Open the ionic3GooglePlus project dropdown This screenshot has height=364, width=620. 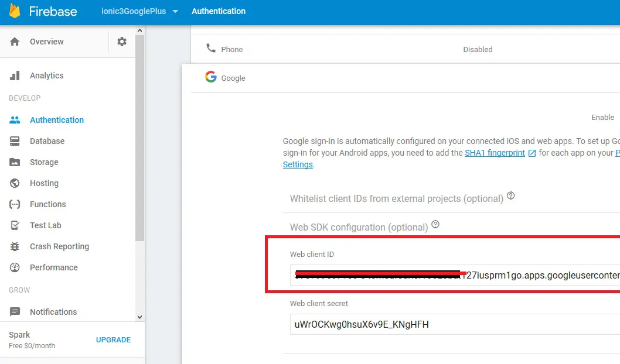click(139, 11)
